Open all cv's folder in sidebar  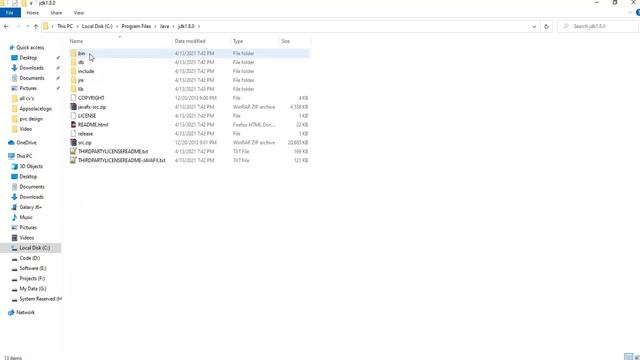click(27, 98)
